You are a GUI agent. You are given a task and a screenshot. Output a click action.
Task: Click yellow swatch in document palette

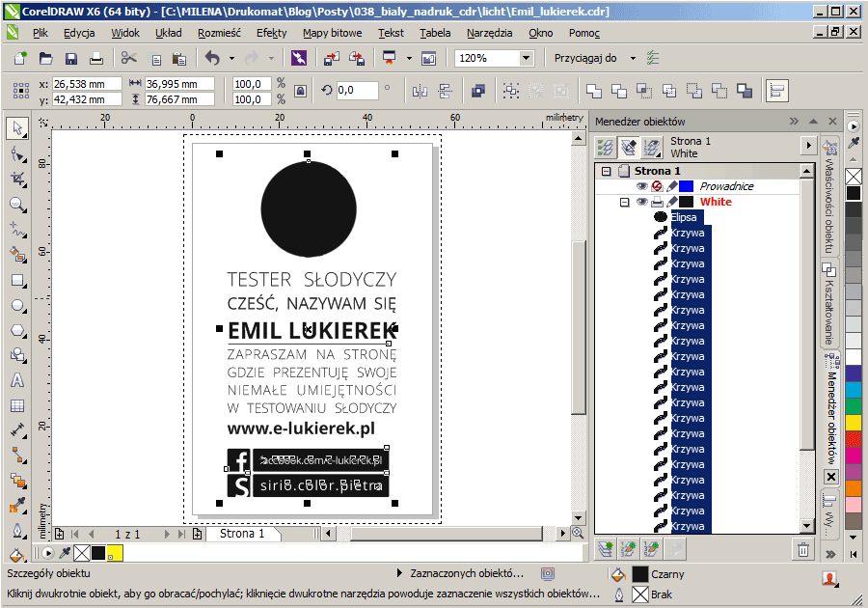[115, 553]
